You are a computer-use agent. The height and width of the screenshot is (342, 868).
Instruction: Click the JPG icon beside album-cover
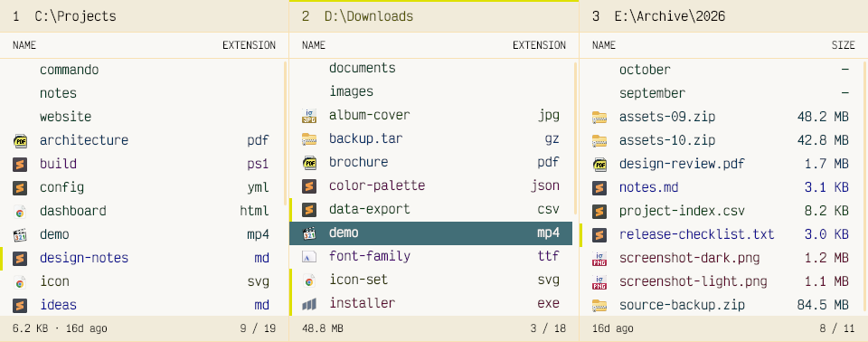tap(309, 115)
